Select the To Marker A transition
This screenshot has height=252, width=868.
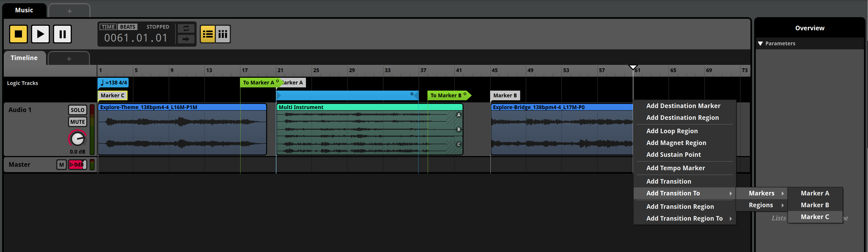coord(260,83)
